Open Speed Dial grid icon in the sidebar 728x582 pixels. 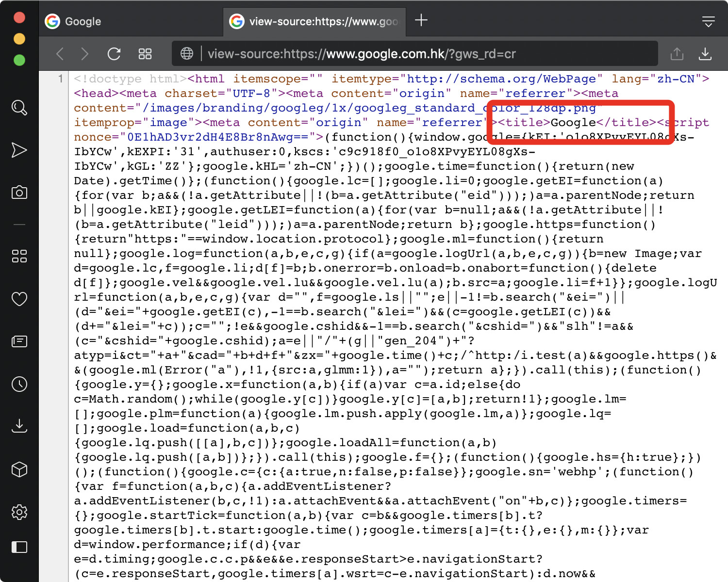point(19,256)
